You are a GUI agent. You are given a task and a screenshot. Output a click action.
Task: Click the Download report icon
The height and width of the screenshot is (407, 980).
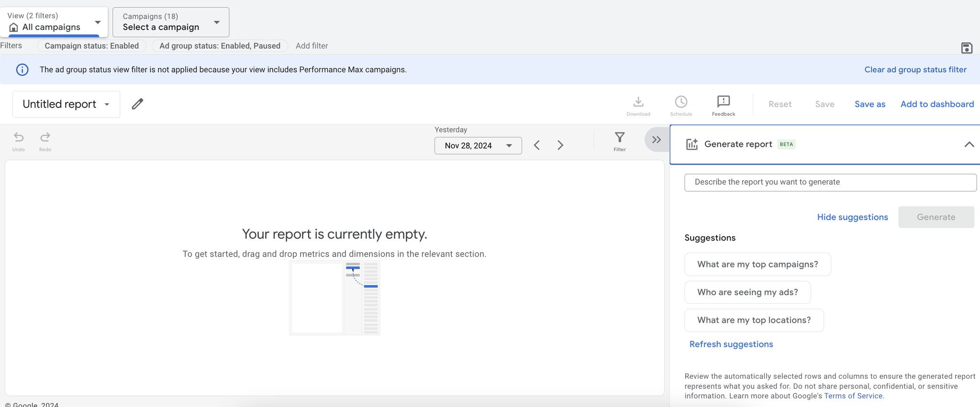[x=638, y=106]
